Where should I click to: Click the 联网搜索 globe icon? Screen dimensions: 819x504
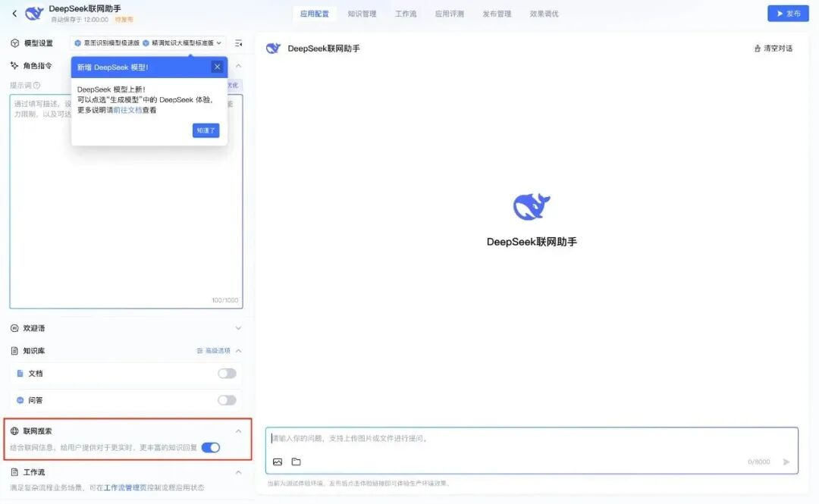(x=14, y=431)
